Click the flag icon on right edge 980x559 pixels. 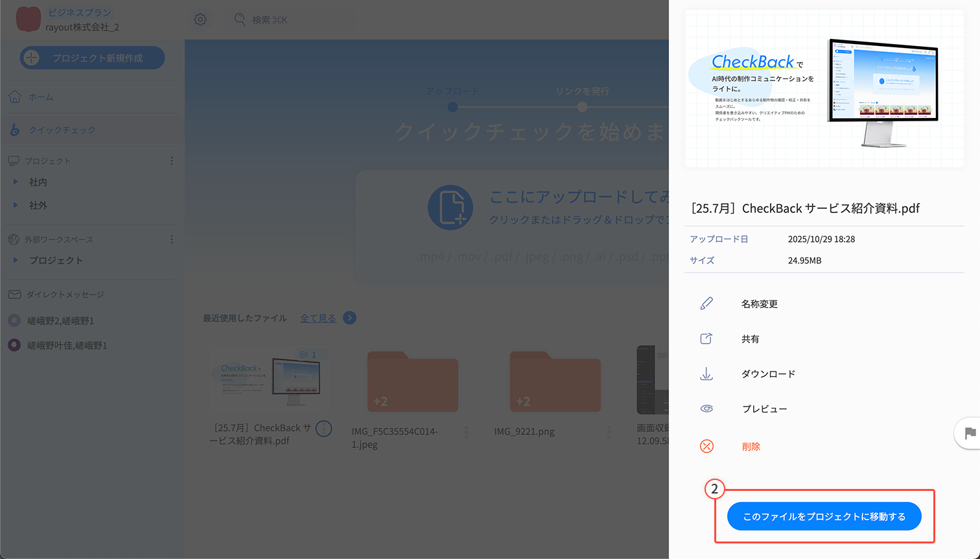(970, 433)
